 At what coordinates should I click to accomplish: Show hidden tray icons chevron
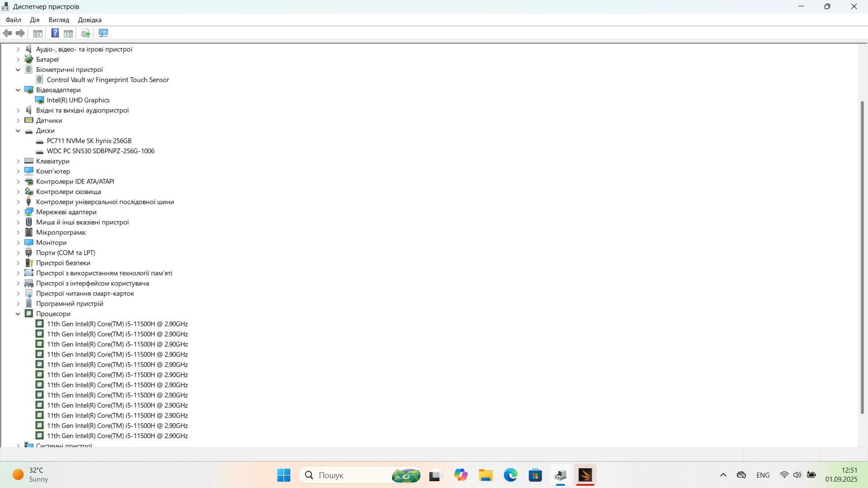723,475
